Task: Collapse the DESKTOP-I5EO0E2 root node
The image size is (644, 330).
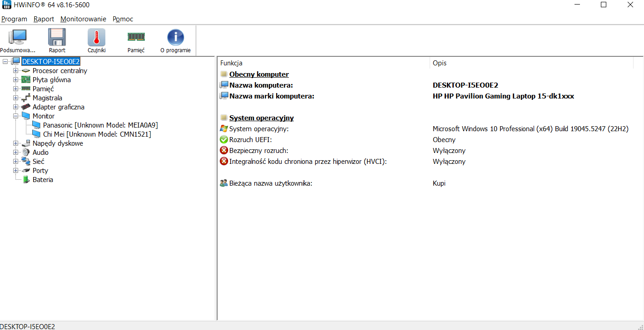Action: (x=5, y=61)
